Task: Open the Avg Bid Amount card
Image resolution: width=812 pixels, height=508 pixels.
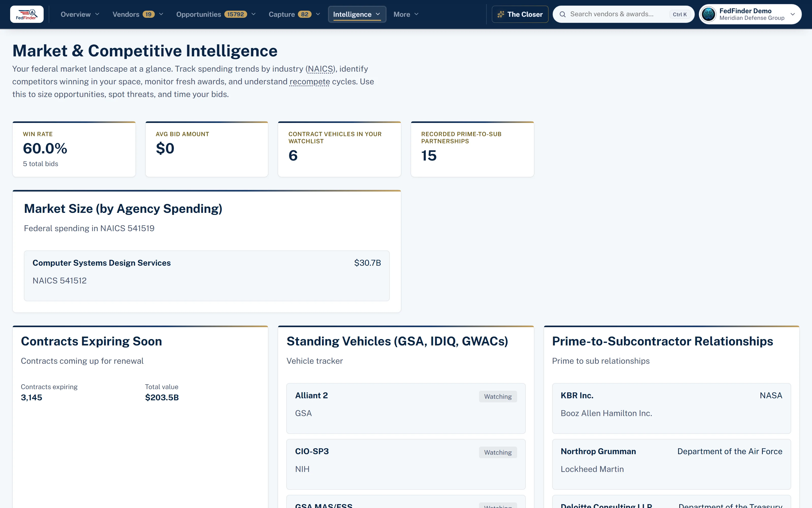Action: coord(207,149)
